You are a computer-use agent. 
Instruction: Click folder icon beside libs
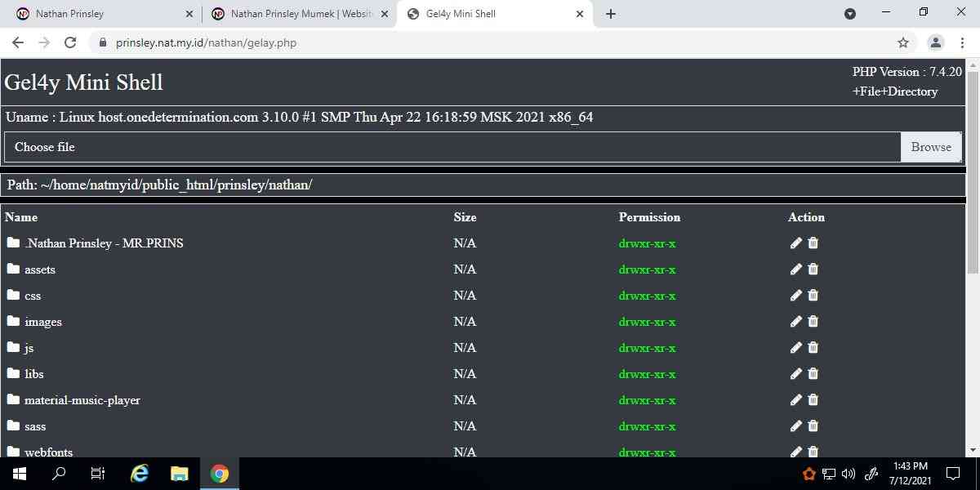pyautogui.click(x=13, y=373)
